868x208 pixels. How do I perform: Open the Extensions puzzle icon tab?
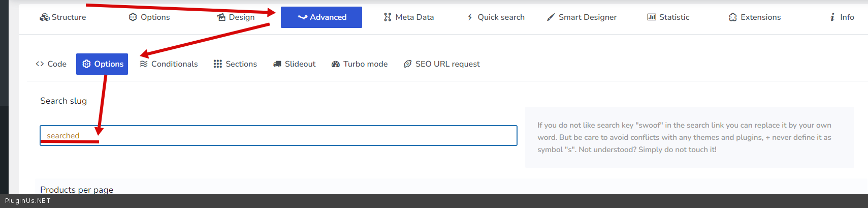click(732, 17)
